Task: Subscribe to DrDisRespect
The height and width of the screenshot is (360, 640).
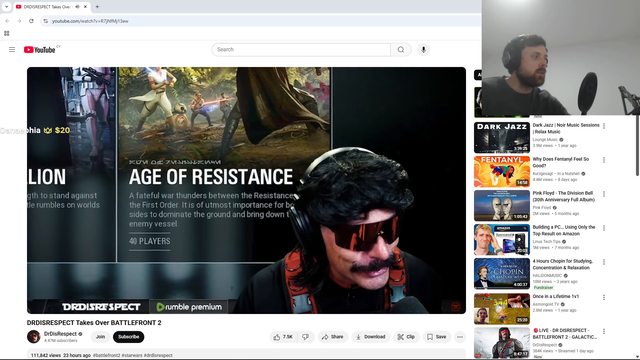Action: (x=129, y=337)
